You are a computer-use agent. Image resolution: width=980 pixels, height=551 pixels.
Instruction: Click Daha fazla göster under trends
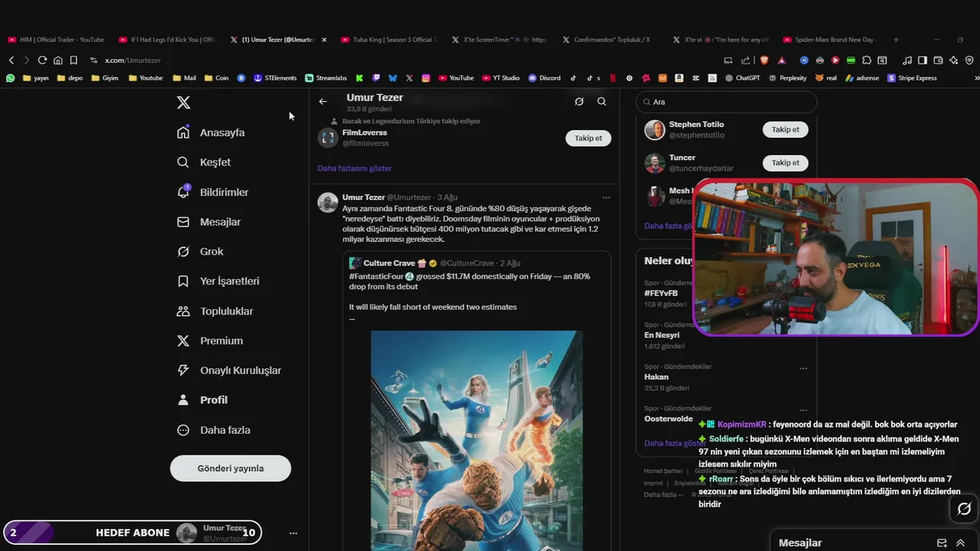(675, 443)
